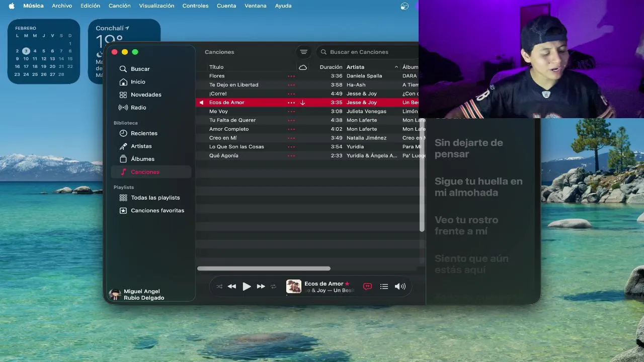644x362 pixels.
Task: Download Ecos de Amor with arrow icon
Action: click(x=302, y=103)
